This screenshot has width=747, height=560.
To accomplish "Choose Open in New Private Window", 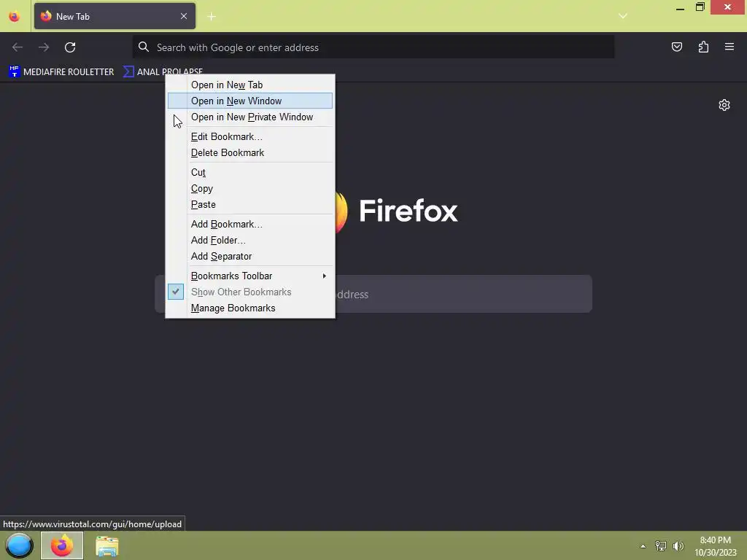I will pos(250,117).
